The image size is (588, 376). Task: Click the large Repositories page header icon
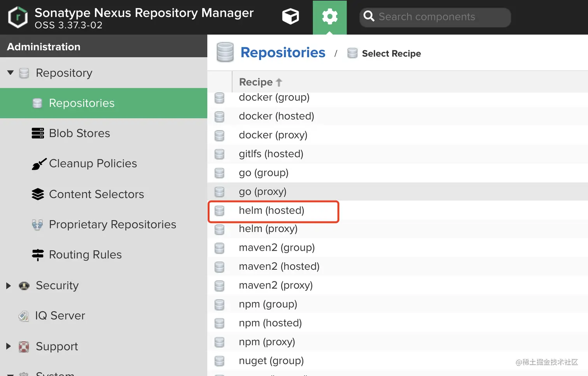[x=225, y=52]
